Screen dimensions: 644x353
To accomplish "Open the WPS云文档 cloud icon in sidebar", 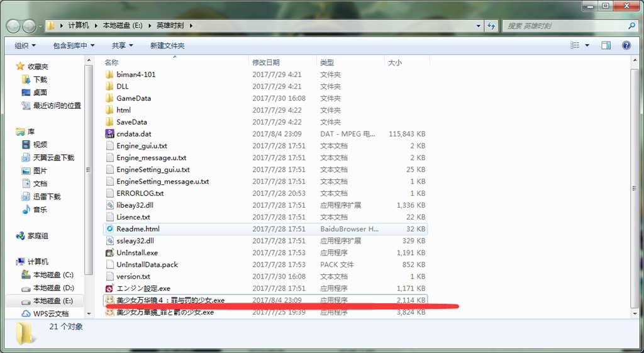I will click(26, 313).
